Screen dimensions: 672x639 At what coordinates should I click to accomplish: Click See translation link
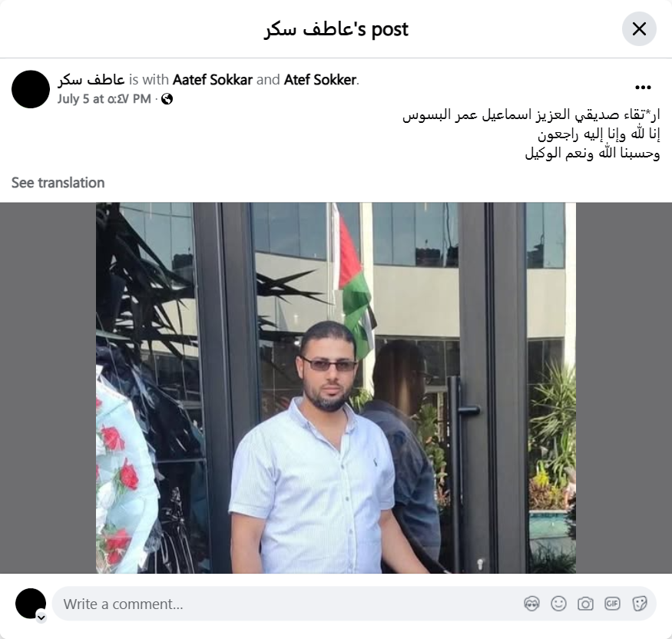(58, 183)
